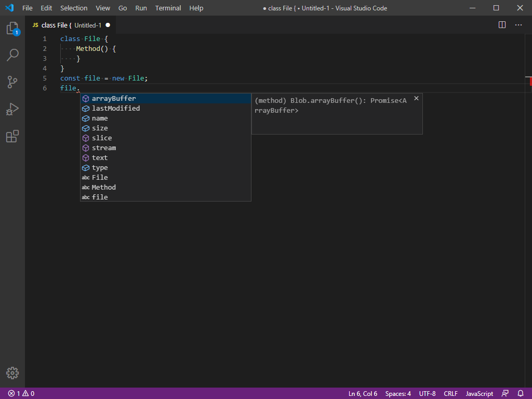Open the Selection menu
The image size is (532, 399).
click(x=74, y=8)
